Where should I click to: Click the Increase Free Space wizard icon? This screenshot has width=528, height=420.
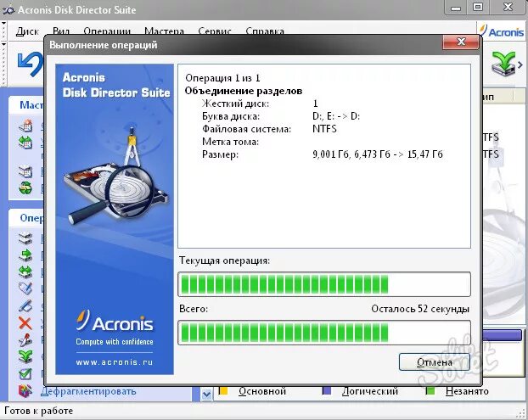point(25,142)
